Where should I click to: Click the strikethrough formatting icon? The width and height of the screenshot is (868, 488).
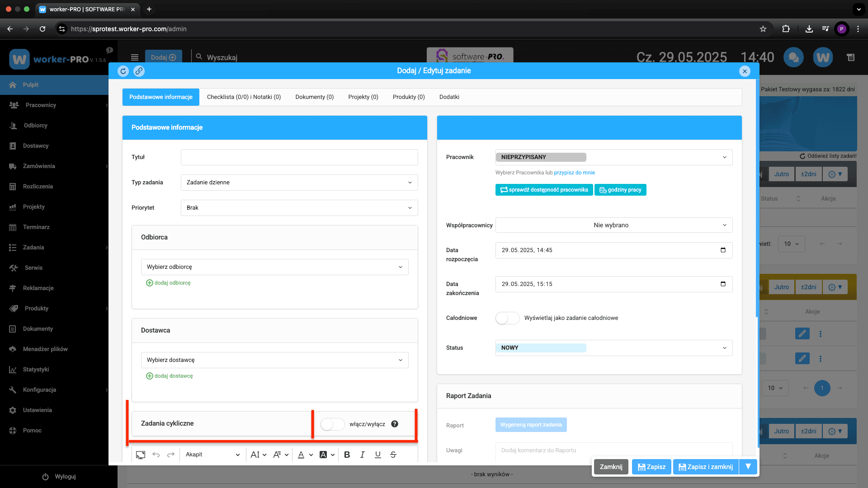click(393, 455)
